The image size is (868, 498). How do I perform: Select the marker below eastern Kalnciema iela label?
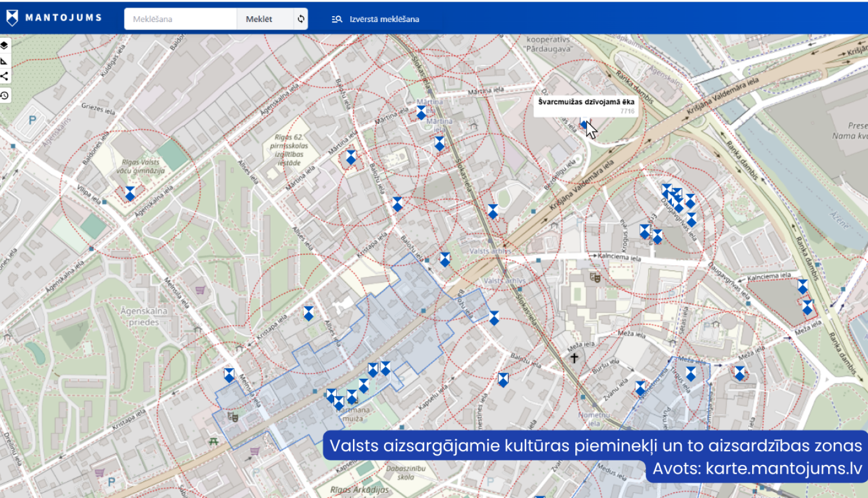(x=803, y=287)
